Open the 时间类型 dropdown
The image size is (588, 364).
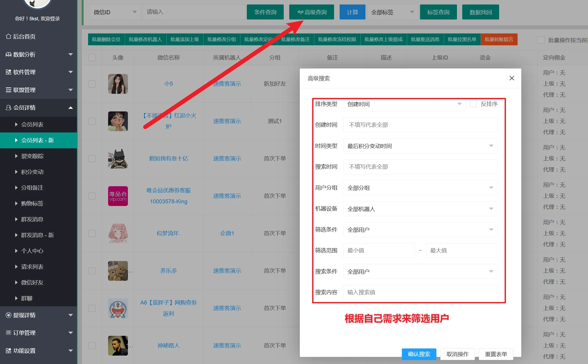[x=420, y=146]
